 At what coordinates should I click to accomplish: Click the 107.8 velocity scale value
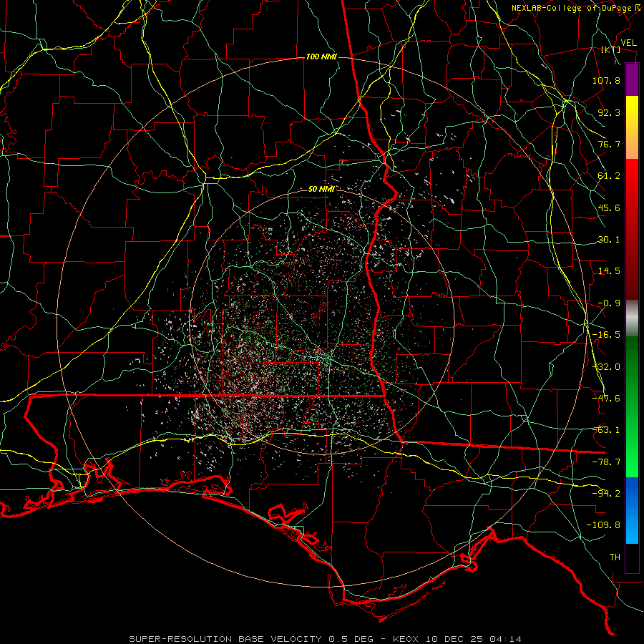[x=606, y=80]
